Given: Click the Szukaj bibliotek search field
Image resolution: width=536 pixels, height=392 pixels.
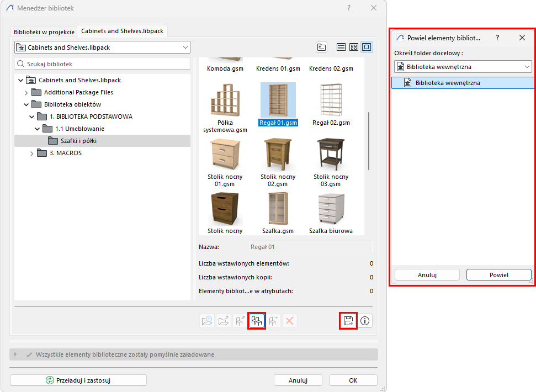Looking at the screenshot, I should coord(102,64).
